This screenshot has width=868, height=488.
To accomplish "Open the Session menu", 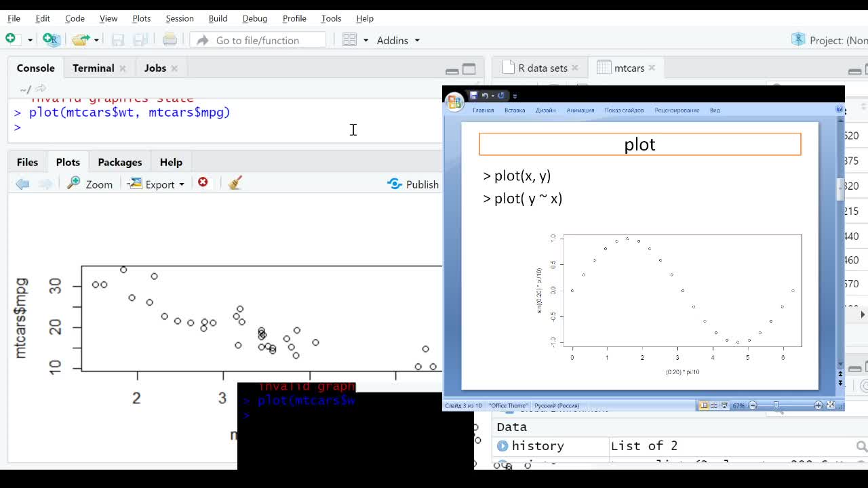I will pos(180,18).
